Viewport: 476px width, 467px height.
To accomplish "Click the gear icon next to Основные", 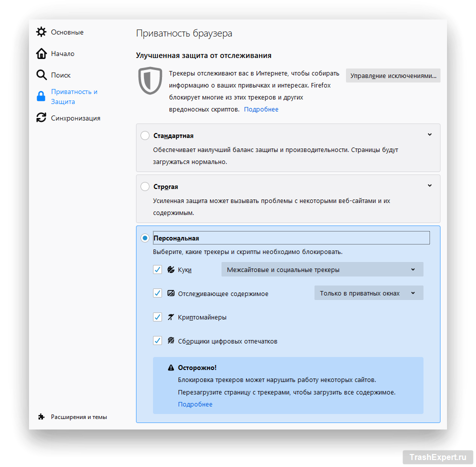I will click(x=41, y=32).
